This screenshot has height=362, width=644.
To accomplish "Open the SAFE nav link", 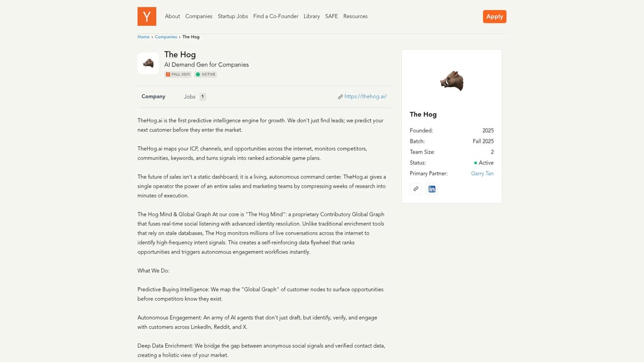I will 332,17.
